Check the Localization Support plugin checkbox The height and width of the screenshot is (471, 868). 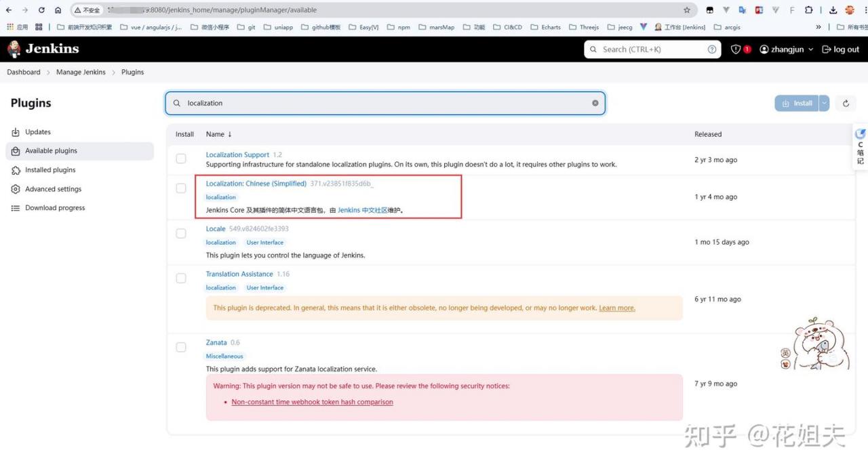click(x=181, y=159)
